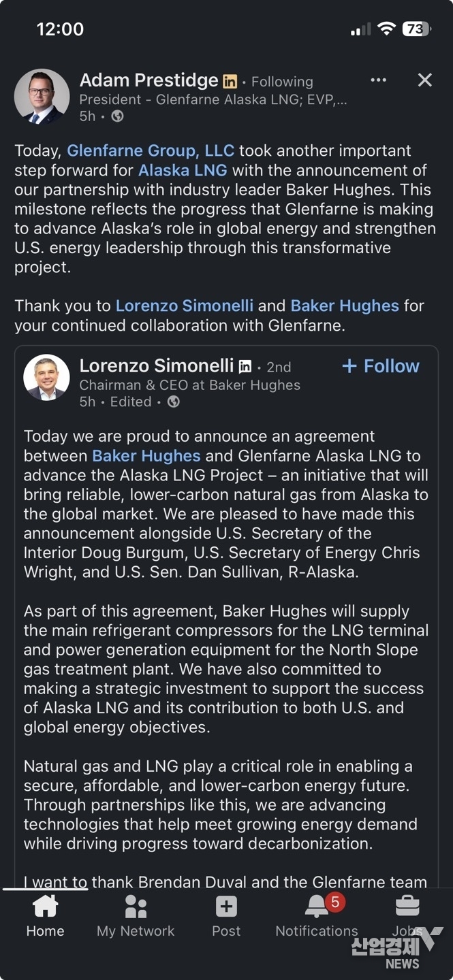Screen dimensions: 453x980
Task: Tap the globe icon in Lorenzo's post header
Action: [x=174, y=402]
